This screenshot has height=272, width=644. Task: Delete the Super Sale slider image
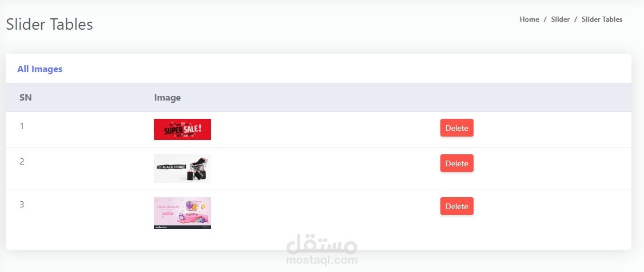click(x=457, y=127)
